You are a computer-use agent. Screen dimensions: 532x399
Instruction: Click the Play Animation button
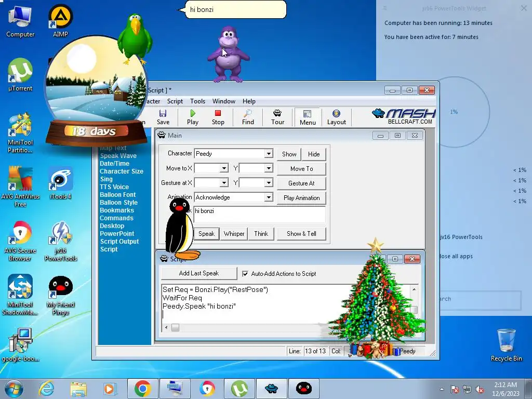[x=302, y=198]
